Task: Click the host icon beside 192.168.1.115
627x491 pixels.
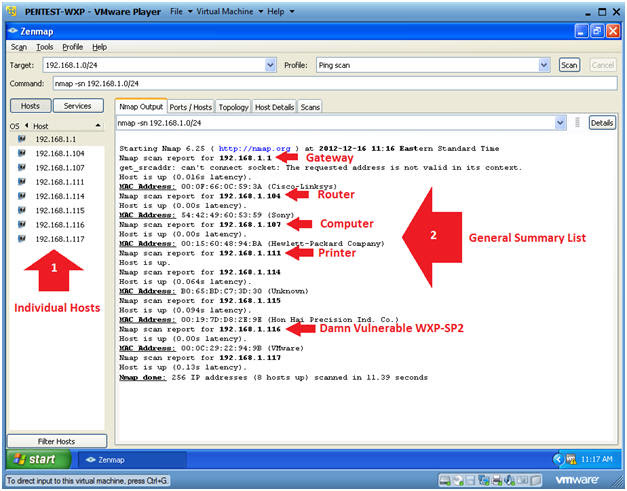Action: coord(22,210)
